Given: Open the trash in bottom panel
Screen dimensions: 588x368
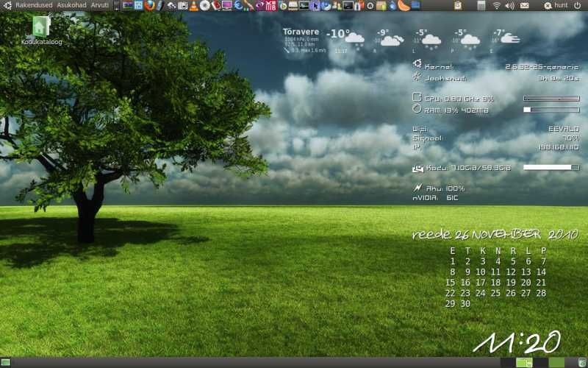Looking at the screenshot, I should [x=582, y=363].
